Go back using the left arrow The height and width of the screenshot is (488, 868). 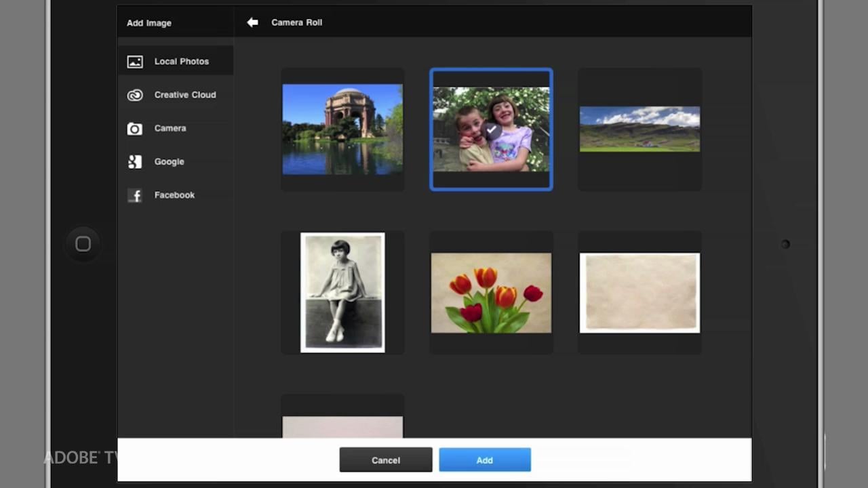(252, 22)
